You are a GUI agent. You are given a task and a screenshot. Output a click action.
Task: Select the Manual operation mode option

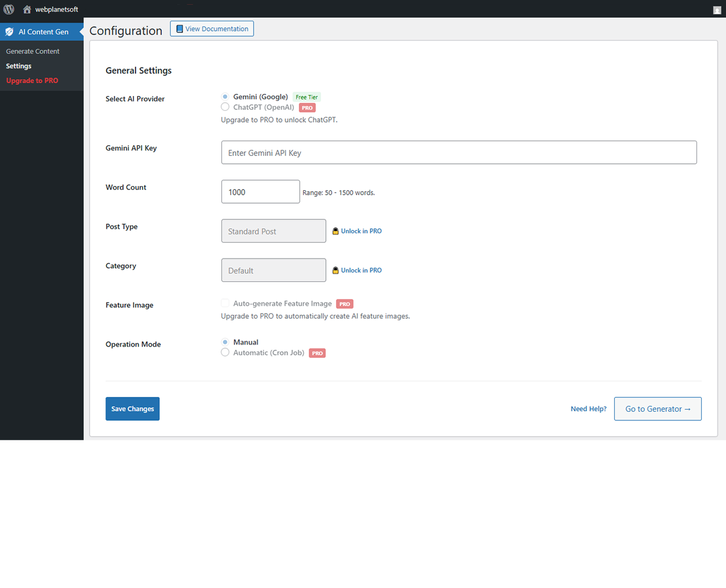(225, 342)
